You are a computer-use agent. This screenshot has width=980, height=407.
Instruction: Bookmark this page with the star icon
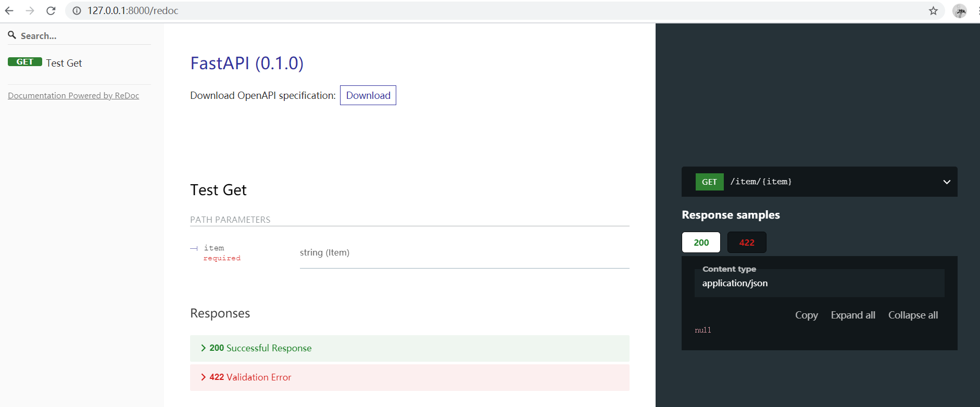(x=933, y=10)
